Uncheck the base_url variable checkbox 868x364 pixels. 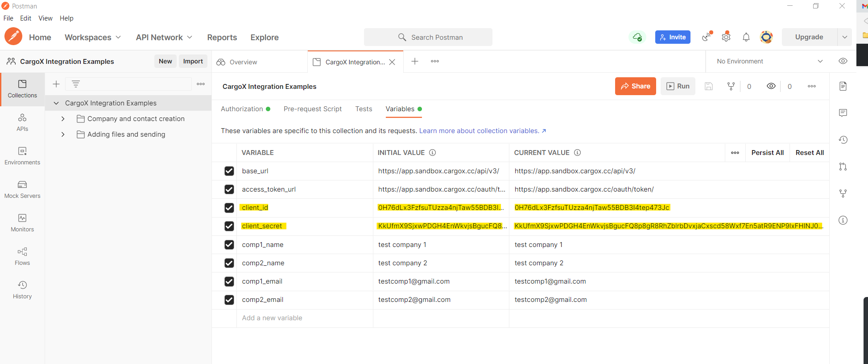click(229, 171)
